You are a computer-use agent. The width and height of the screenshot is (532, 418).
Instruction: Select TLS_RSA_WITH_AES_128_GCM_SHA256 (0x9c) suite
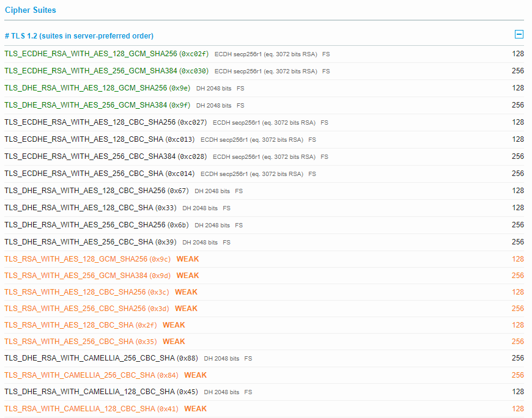click(x=87, y=259)
